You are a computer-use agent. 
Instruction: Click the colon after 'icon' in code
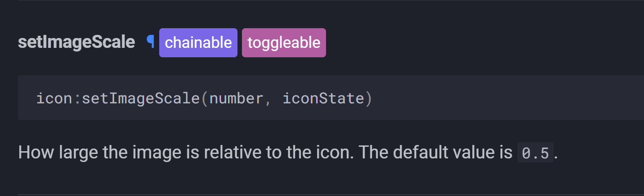tap(77, 98)
